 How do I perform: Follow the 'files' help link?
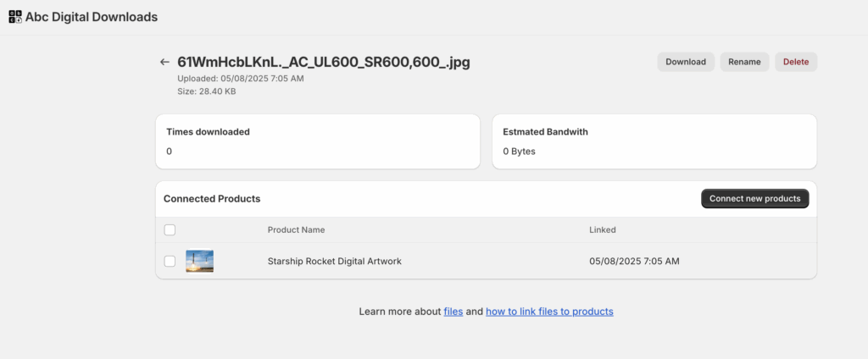coord(453,312)
